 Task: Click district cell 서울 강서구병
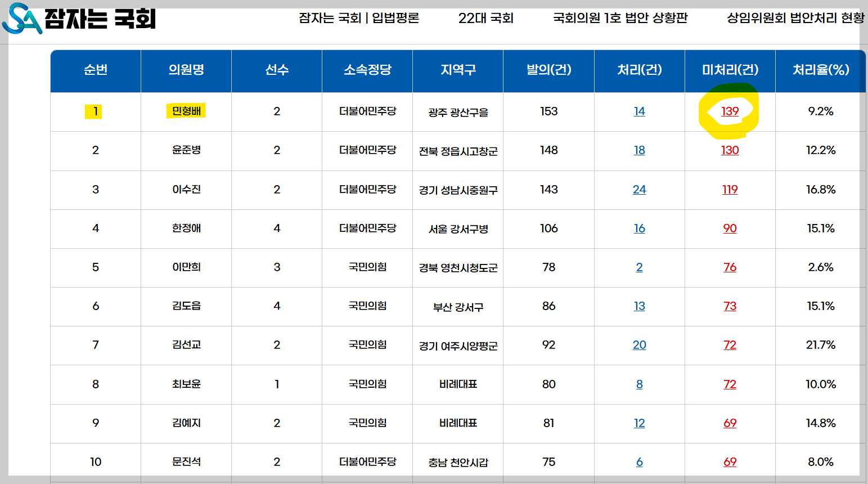click(x=458, y=229)
